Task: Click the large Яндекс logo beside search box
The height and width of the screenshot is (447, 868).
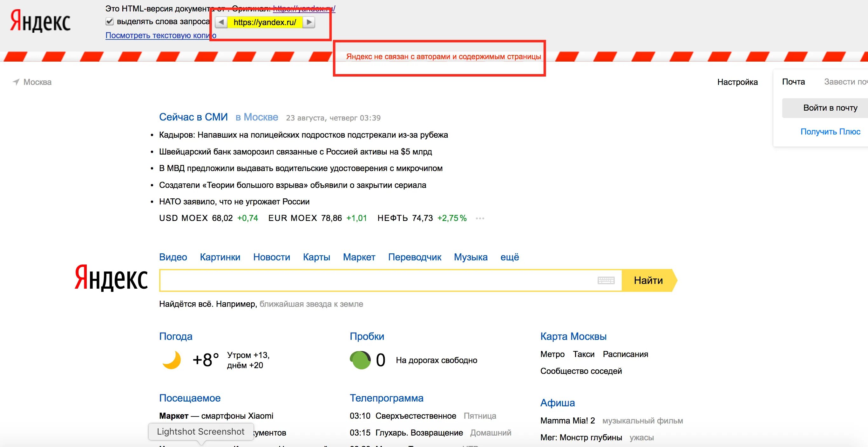Action: pos(111,278)
